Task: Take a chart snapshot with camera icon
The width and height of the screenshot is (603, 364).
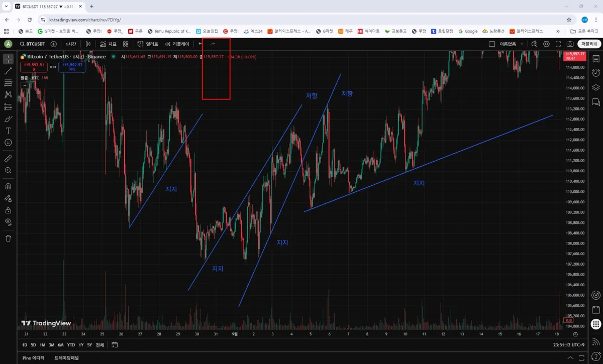Action: 570,44
